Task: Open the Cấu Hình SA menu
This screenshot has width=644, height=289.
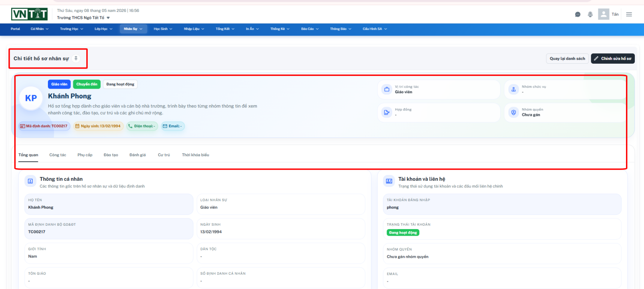Action: click(x=375, y=29)
